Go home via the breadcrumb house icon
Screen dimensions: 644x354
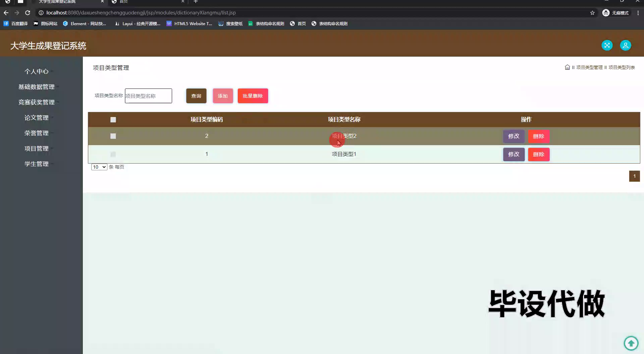567,67
